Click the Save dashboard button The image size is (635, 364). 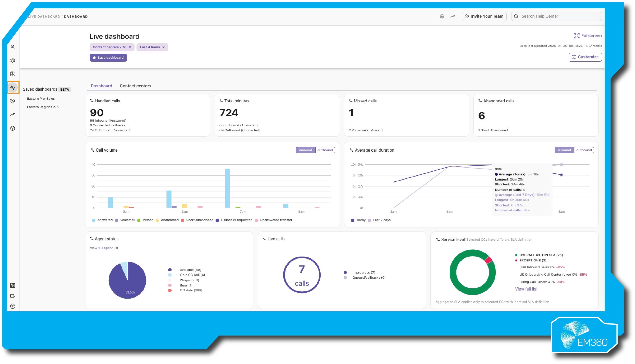(108, 58)
